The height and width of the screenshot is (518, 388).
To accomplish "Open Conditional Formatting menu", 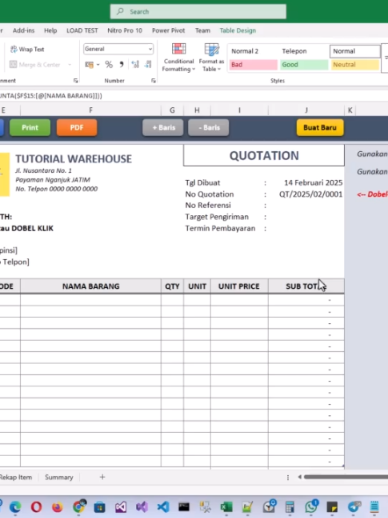I will 179,57.
